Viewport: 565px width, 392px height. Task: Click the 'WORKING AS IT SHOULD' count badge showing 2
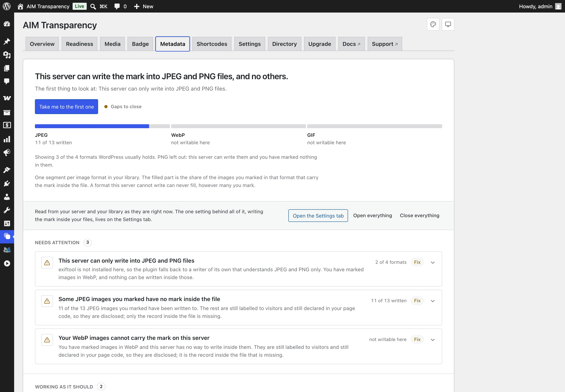click(101, 387)
